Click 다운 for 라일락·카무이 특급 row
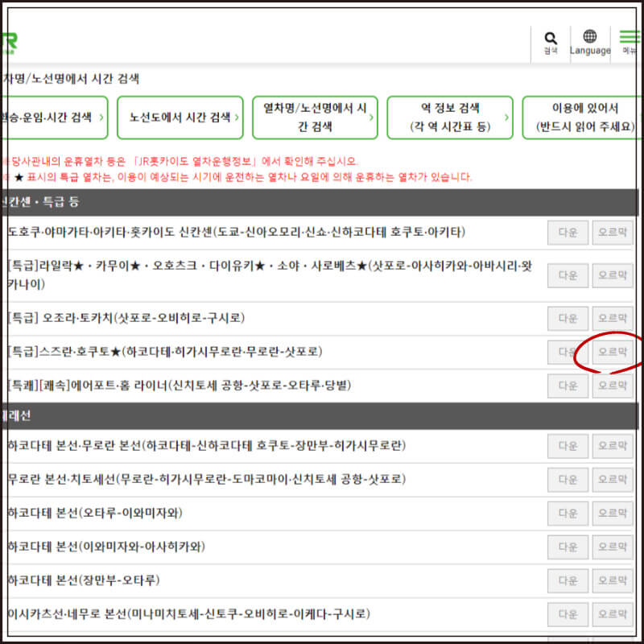The image size is (644, 644). click(x=568, y=275)
